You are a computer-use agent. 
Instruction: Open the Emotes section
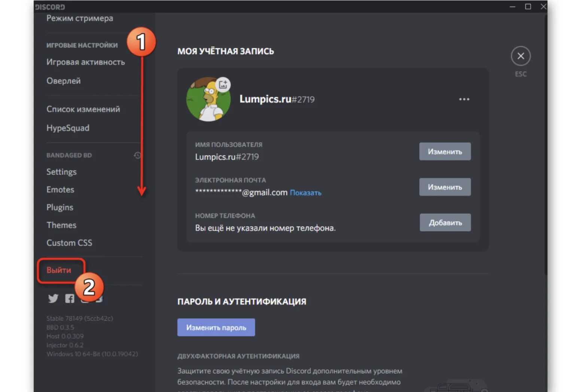pyautogui.click(x=60, y=189)
